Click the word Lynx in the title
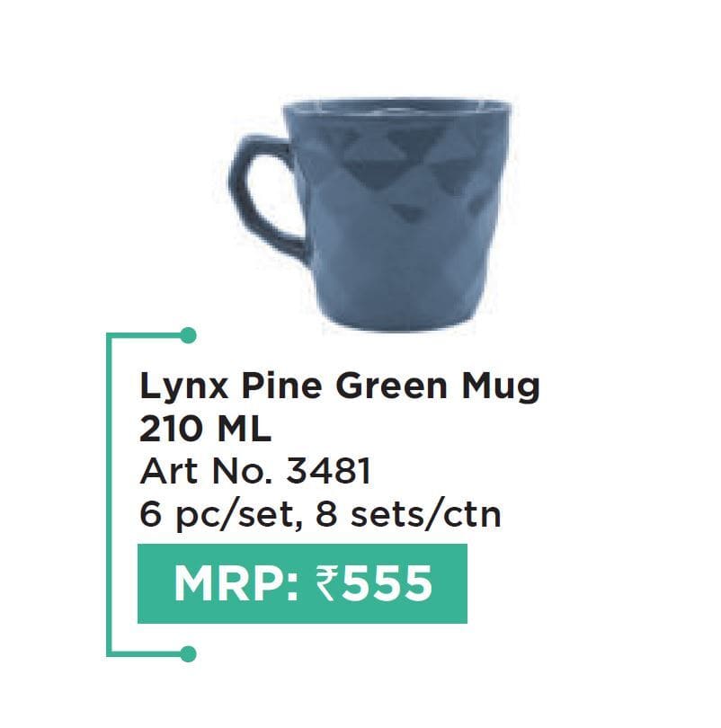Image resolution: width=721 pixels, height=728 pixels. (184, 386)
